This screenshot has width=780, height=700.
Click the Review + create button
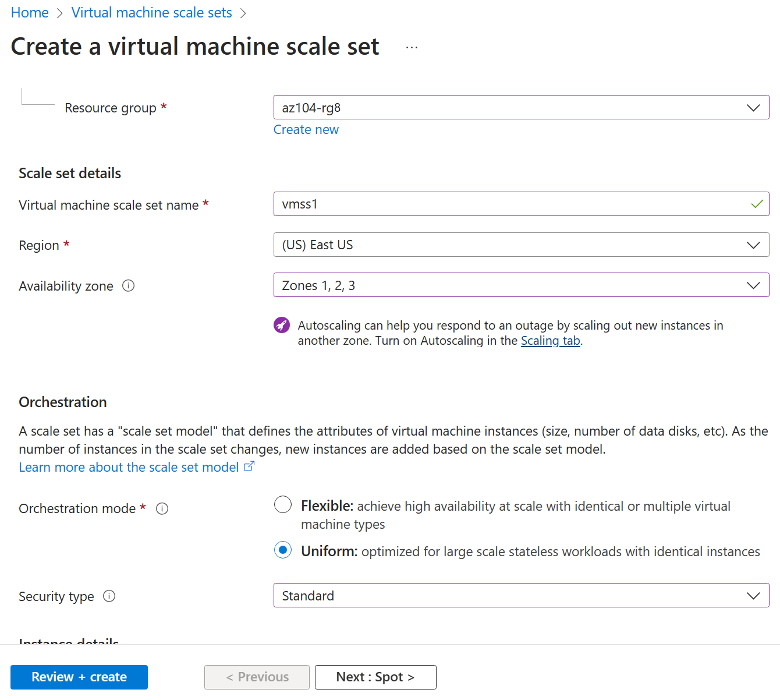coord(79,677)
